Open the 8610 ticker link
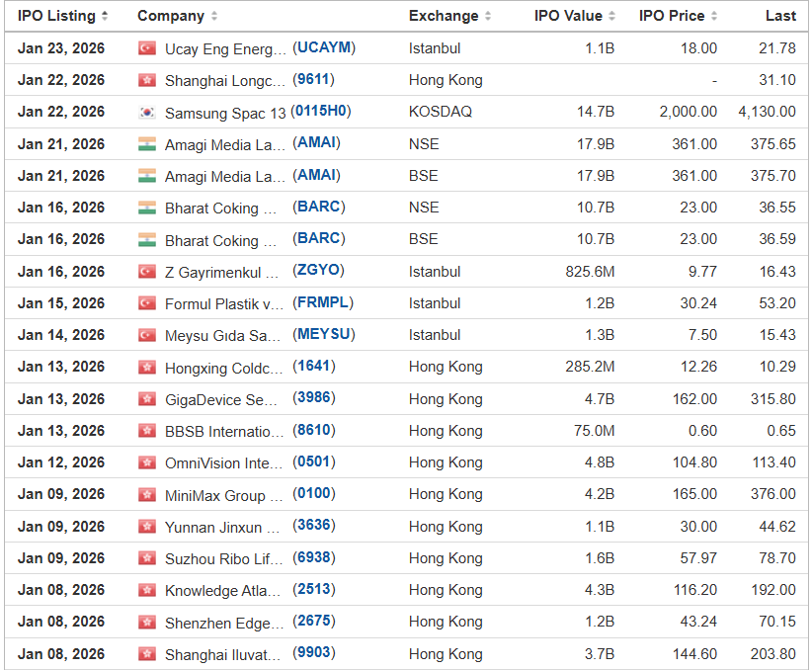The height and width of the screenshot is (670, 812). click(314, 430)
